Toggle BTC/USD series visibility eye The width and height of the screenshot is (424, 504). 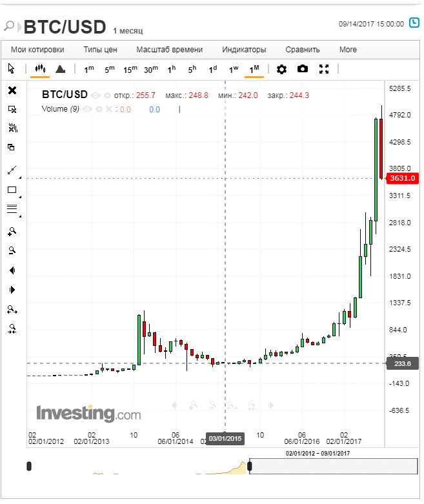click(x=96, y=96)
